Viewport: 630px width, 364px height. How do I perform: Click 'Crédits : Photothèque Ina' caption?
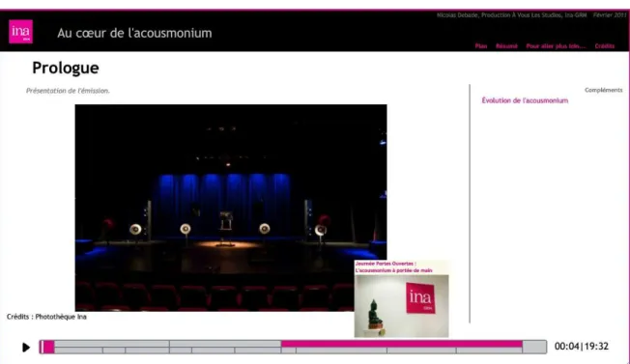(46, 317)
